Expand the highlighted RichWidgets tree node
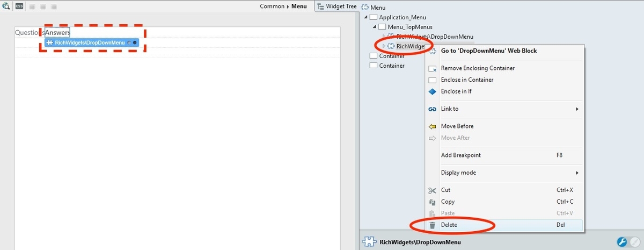Screen dimensions: 644x250 pyautogui.click(x=383, y=46)
